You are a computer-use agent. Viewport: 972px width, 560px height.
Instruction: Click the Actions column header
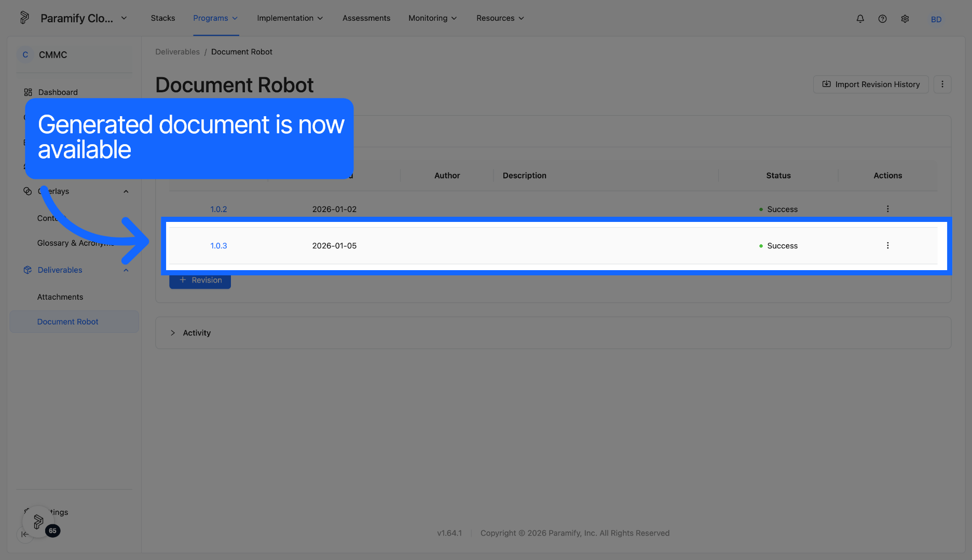click(887, 176)
